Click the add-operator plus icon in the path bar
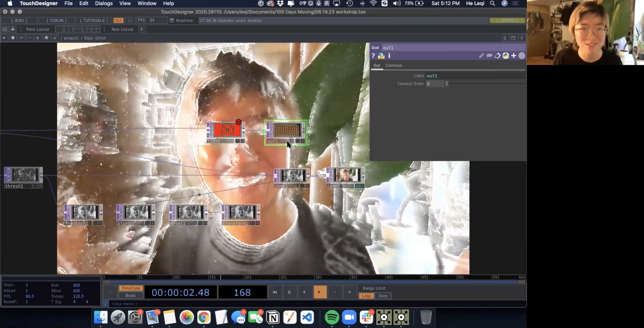This screenshot has width=644, height=328. click(38, 38)
